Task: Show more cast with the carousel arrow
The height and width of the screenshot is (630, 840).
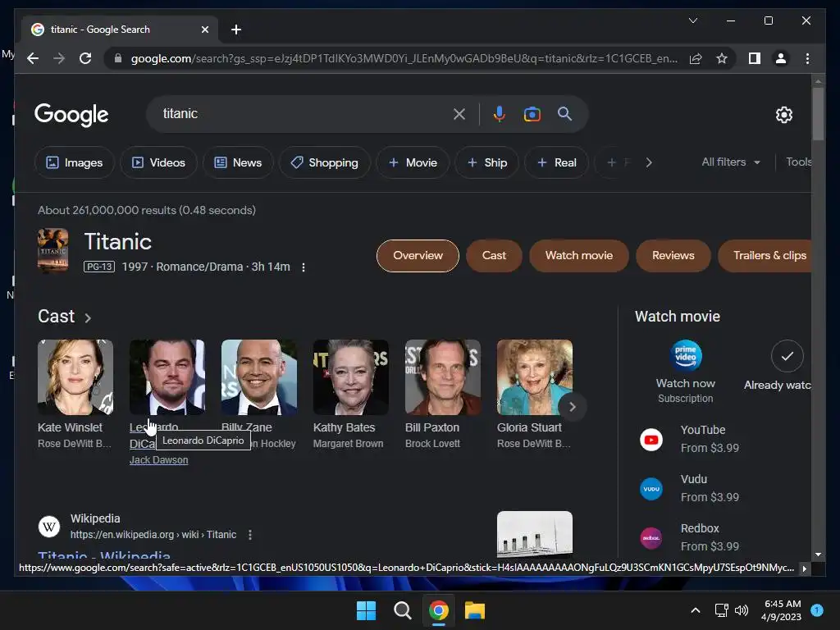Action: tap(572, 407)
